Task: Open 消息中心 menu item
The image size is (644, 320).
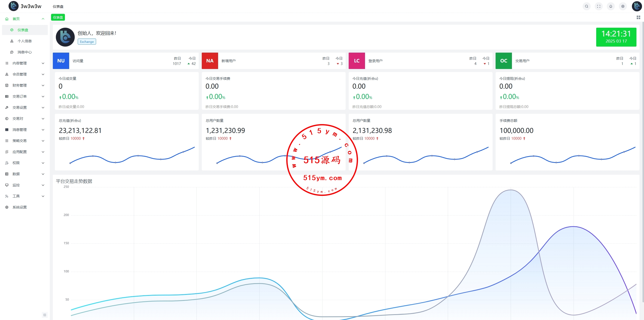Action: click(x=24, y=52)
